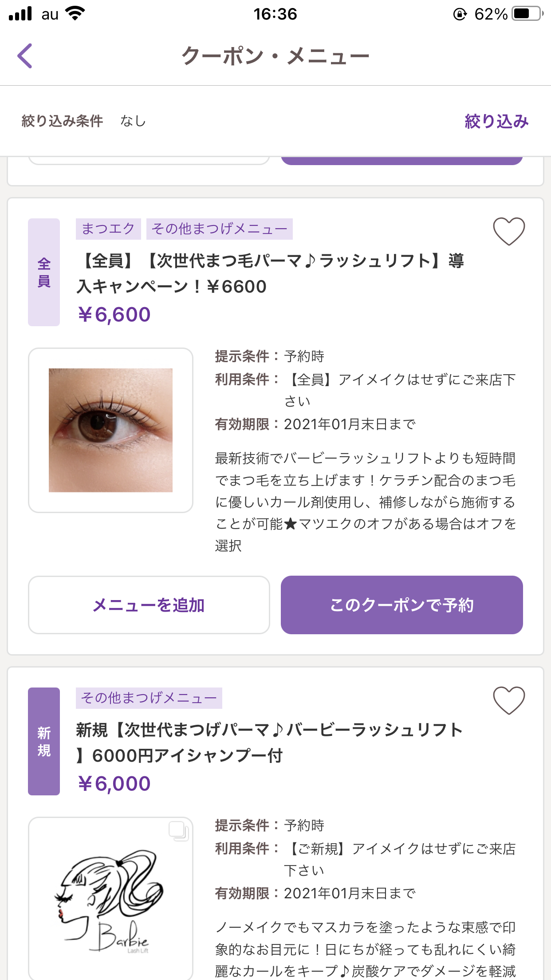Open the 絞り込み filter options
Screen dimensions: 551x980
496,121
